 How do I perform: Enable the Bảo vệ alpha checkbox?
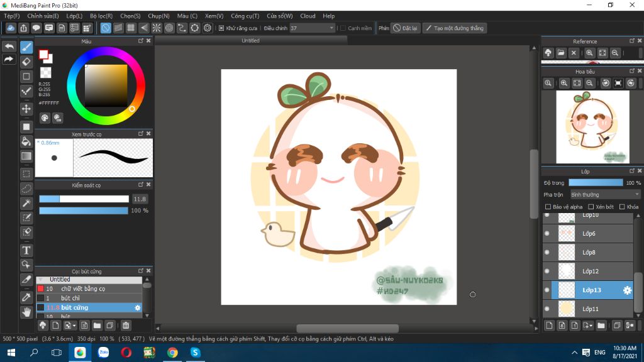coord(548,207)
